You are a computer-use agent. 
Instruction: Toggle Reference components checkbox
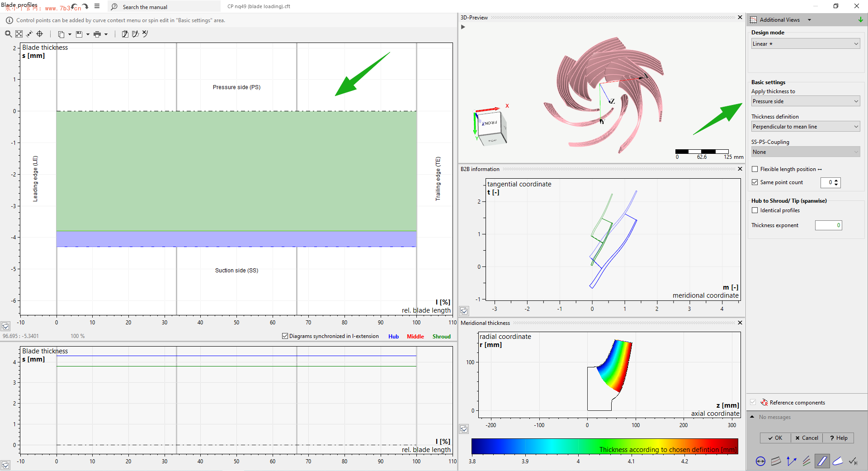(x=753, y=402)
